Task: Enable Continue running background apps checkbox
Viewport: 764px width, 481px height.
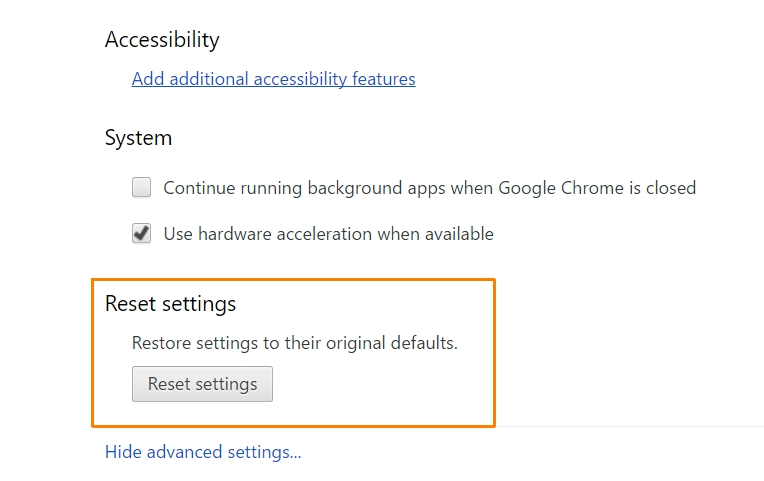Action: (142, 187)
